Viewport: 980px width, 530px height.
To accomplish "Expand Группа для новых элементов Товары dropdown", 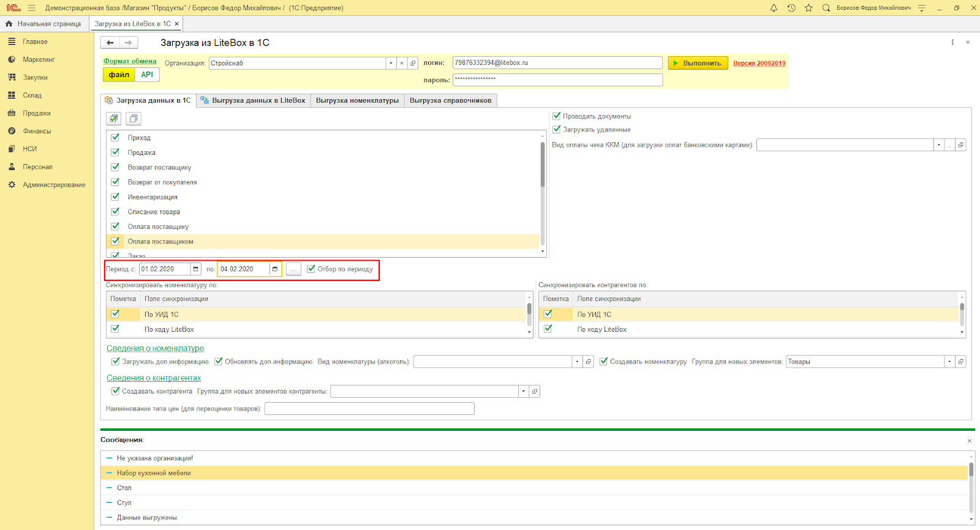I will click(x=949, y=362).
